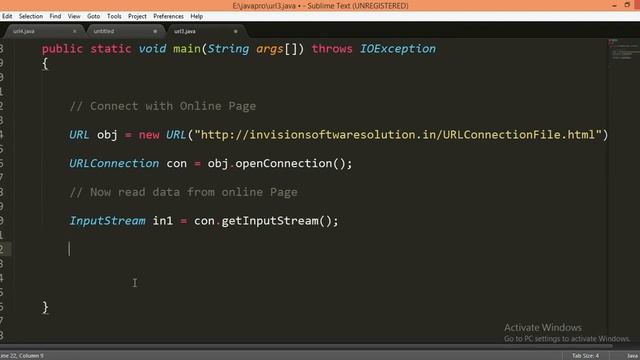Open the Edit menu

7,16
